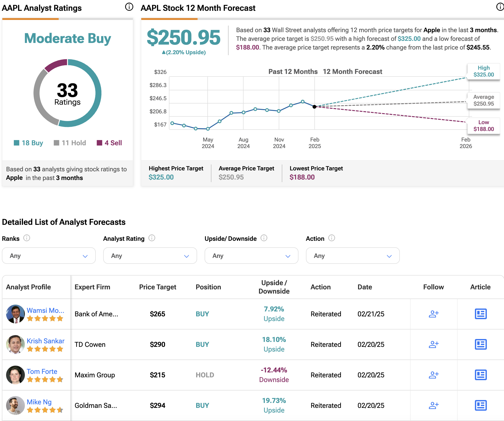
Task: Open the Upside/Downside dropdown
Action: (251, 256)
